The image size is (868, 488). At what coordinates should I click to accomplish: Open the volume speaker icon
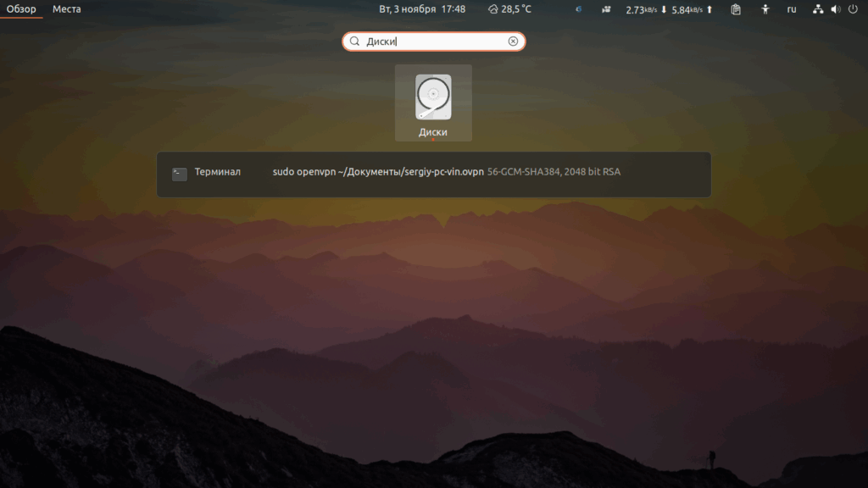pos(836,8)
